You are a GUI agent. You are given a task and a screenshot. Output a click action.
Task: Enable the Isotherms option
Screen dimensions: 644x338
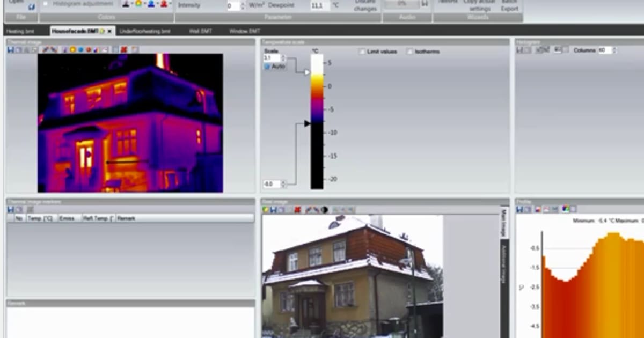pyautogui.click(x=412, y=52)
